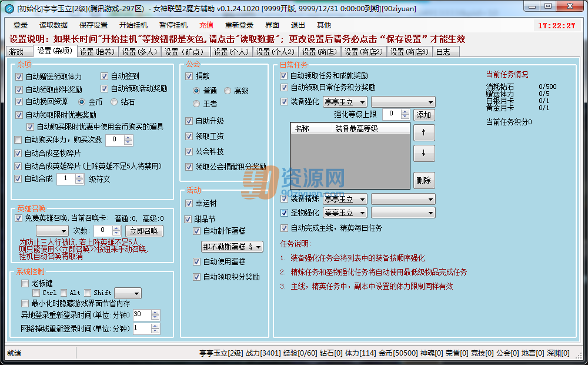Image resolution: width=588 pixels, height=365 pixels.
Task: Open 圣物强化 hero dropdown
Action: coord(345,213)
